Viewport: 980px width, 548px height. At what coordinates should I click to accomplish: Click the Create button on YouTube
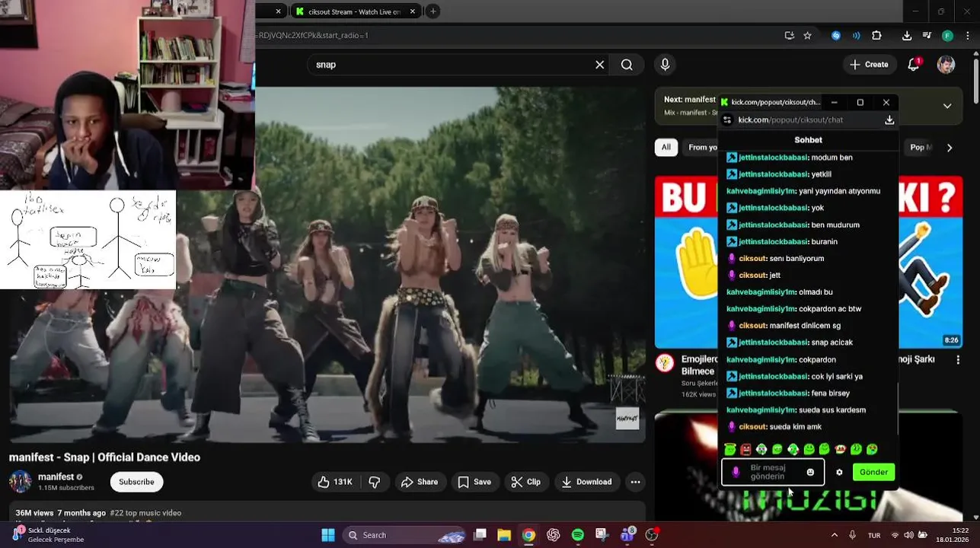click(x=870, y=65)
